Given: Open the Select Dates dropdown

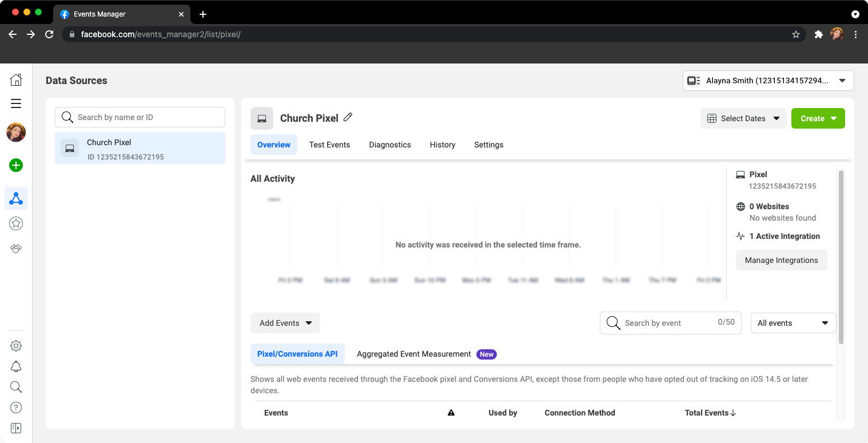Looking at the screenshot, I should pyautogui.click(x=743, y=118).
